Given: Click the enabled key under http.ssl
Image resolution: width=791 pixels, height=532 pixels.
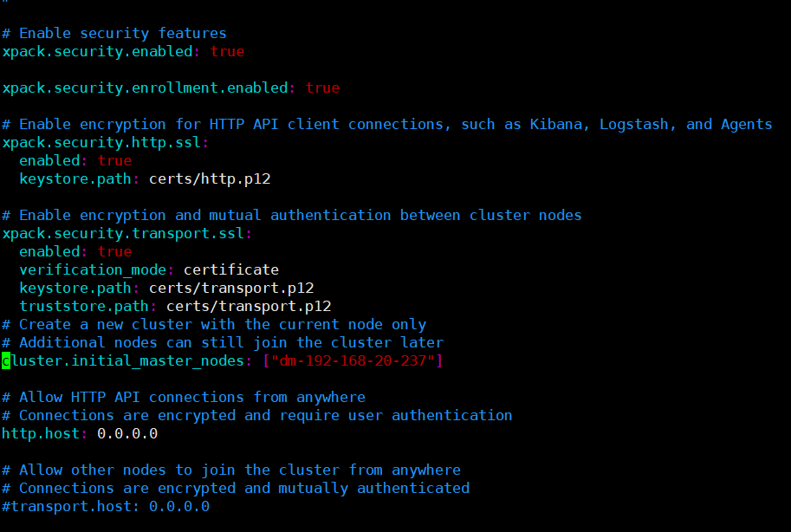Looking at the screenshot, I should (49, 160).
